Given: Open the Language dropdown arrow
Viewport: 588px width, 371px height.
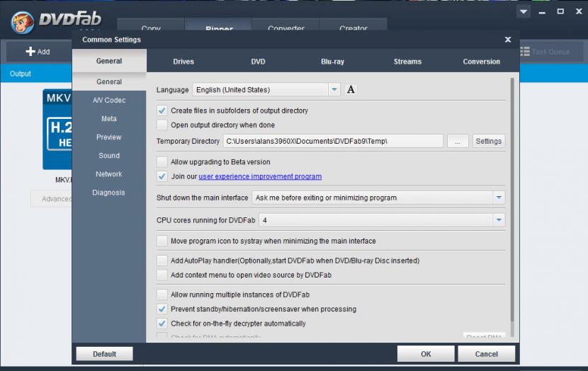Looking at the screenshot, I should 334,90.
